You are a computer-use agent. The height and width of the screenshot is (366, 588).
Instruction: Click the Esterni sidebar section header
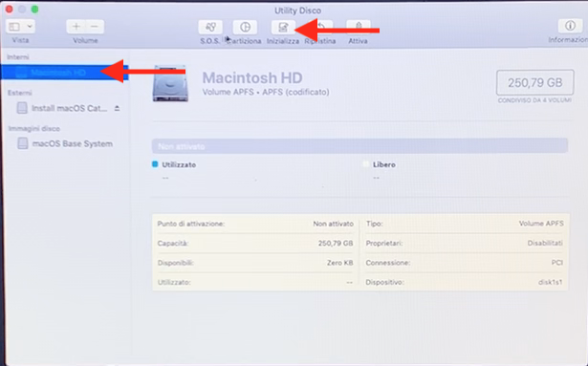(20, 93)
